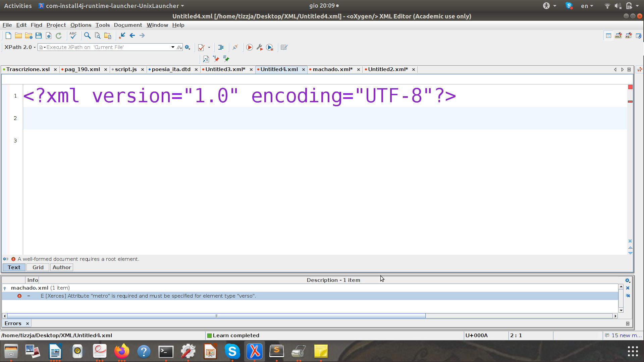
Task: Open Find/Replace magnifier icon
Action: [x=87, y=36]
